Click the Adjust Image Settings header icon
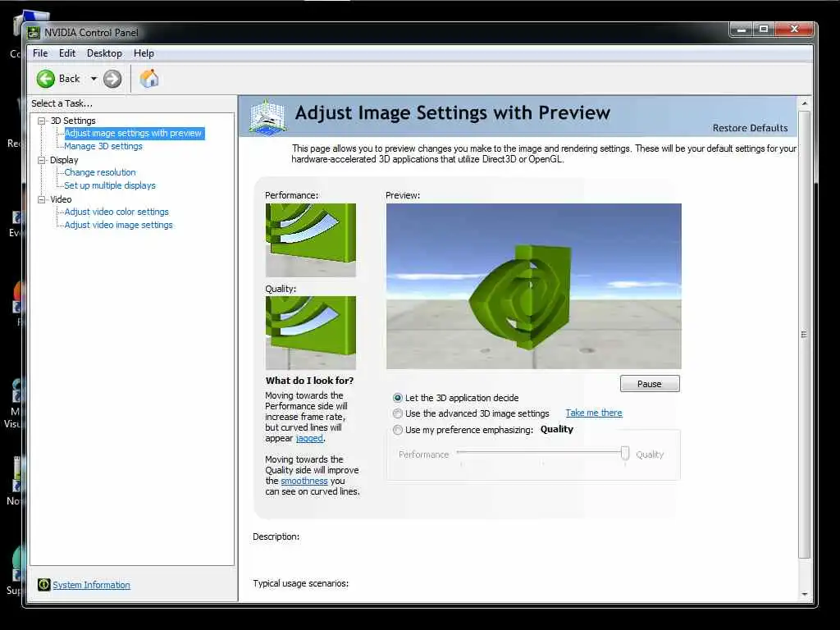This screenshot has width=840, height=630. (x=267, y=116)
